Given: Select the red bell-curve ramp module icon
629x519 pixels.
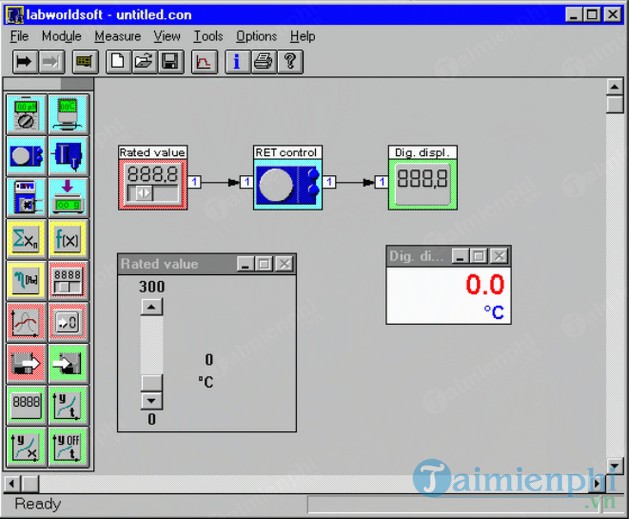Looking at the screenshot, I should (x=26, y=323).
